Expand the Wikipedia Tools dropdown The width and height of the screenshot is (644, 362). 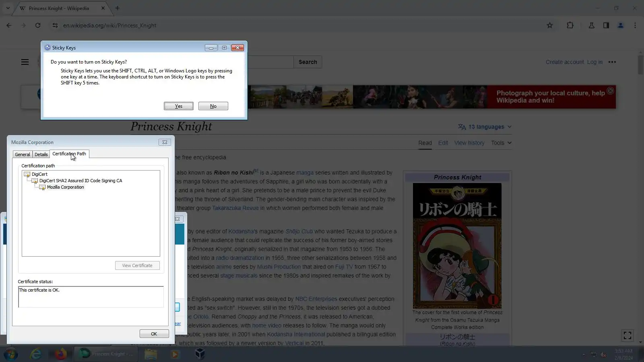(501, 143)
